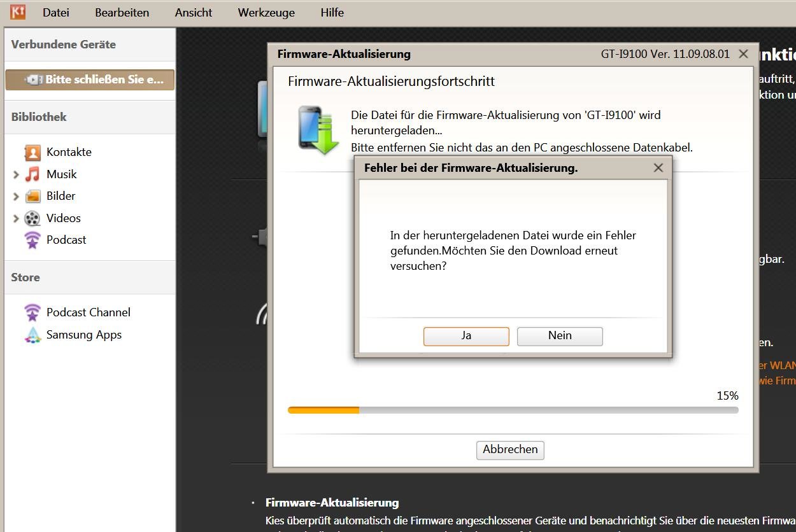This screenshot has width=796, height=532.
Task: Click the Podcast icon in Bibliothek
Action: (32, 240)
